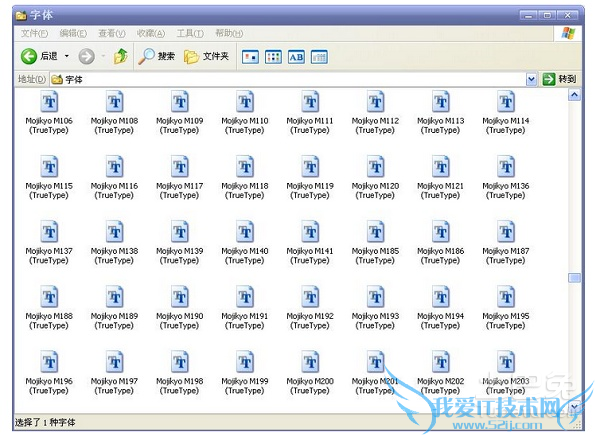
Task: Open the 工具(T) menu
Action: pyautogui.click(x=190, y=34)
